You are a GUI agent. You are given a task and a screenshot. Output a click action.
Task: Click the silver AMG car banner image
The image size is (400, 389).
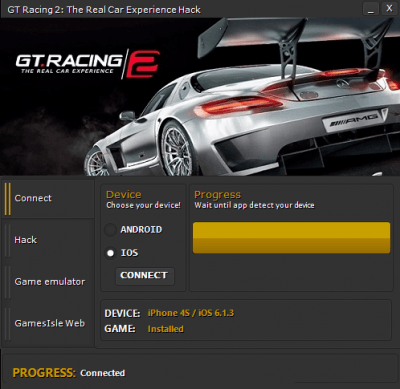200,97
